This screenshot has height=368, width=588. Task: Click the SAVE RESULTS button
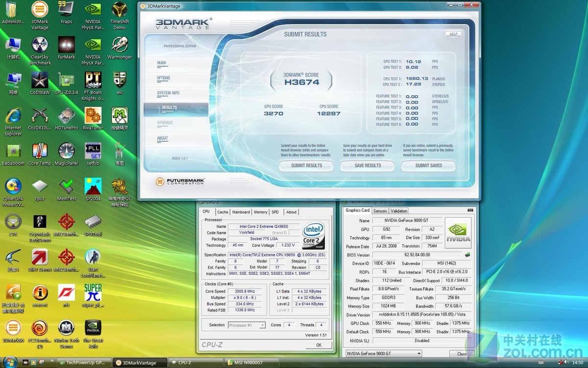tap(368, 166)
